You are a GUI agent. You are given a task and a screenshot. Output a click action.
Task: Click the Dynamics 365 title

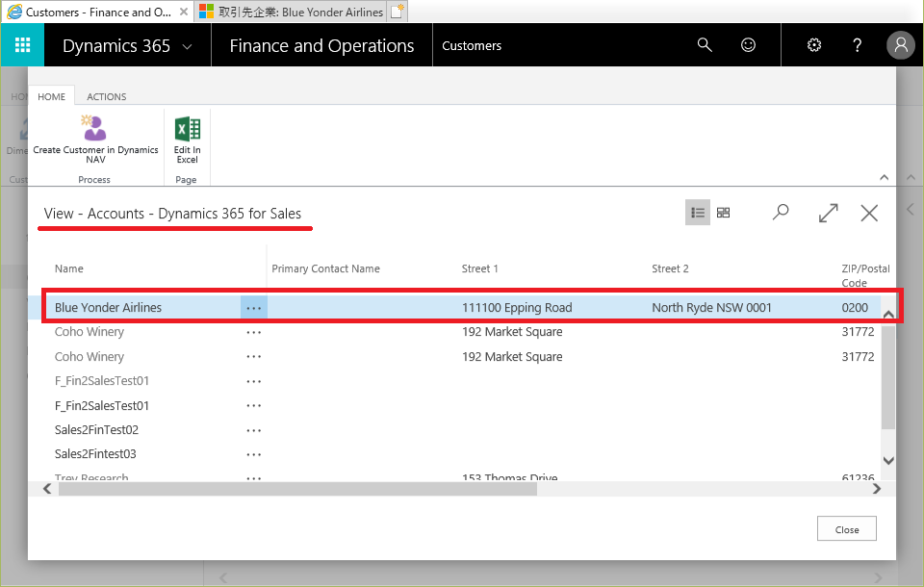point(116,45)
